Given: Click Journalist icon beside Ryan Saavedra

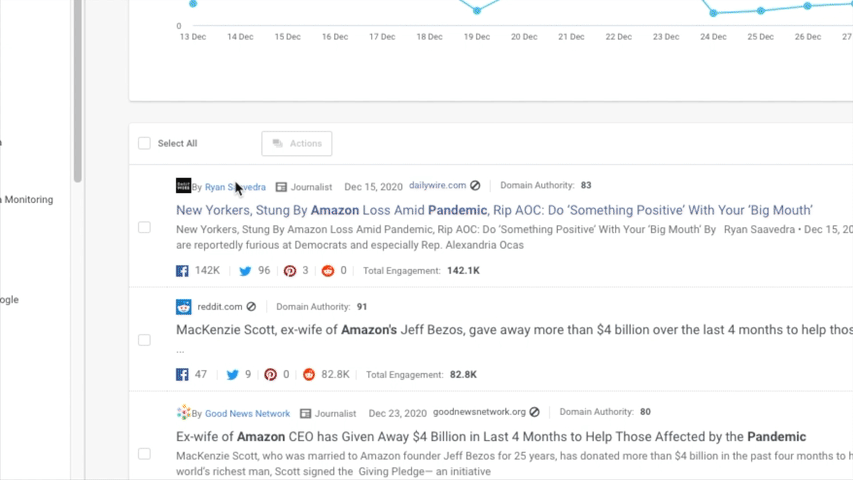Looking at the screenshot, I should (281, 187).
